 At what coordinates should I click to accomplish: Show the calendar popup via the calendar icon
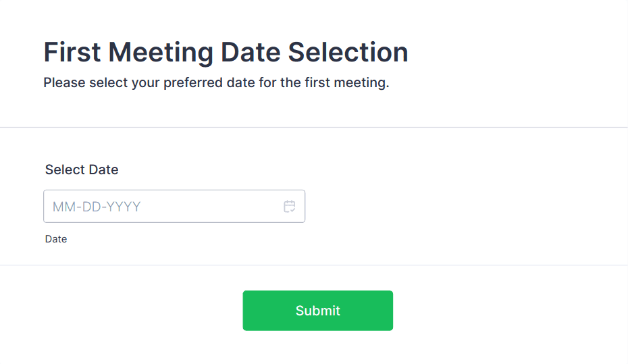coord(290,207)
